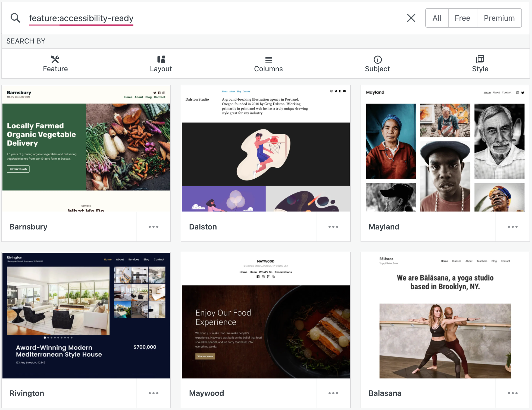Open the Barnsbury theme preview thumbnail
The height and width of the screenshot is (410, 532).
[x=86, y=148]
